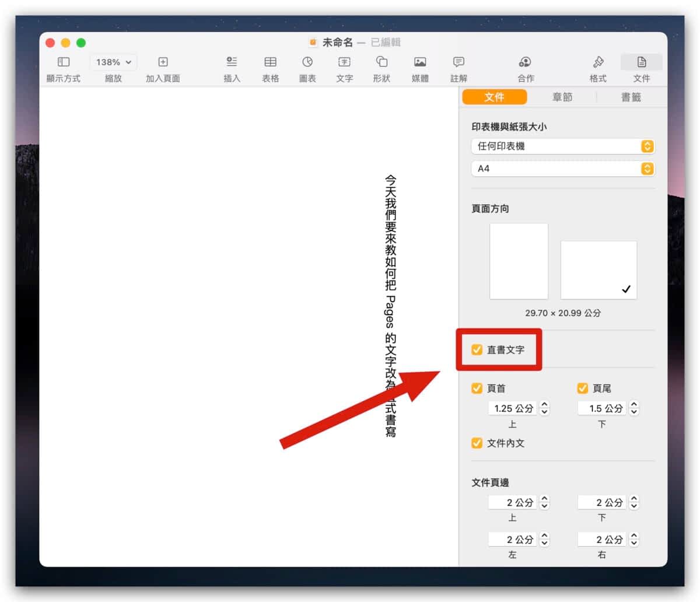Open the 合作 collaborate icon
This screenshot has height=602, width=700.
[525, 62]
